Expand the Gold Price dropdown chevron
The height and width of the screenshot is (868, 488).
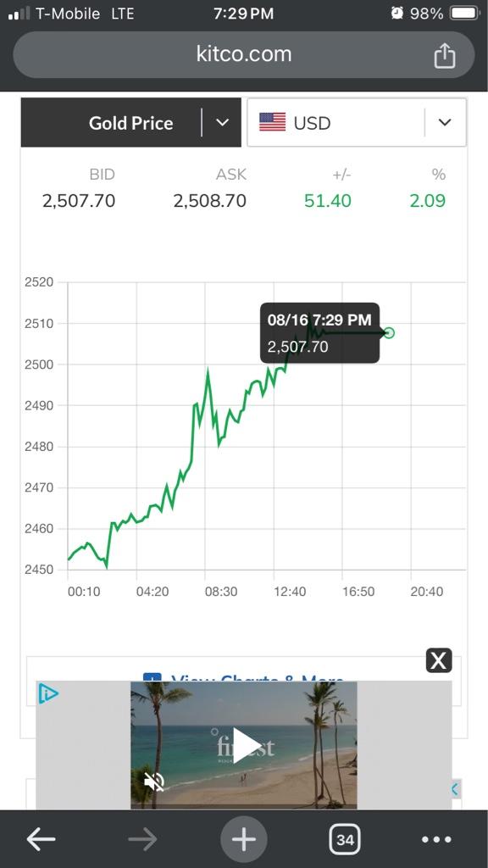click(x=223, y=122)
